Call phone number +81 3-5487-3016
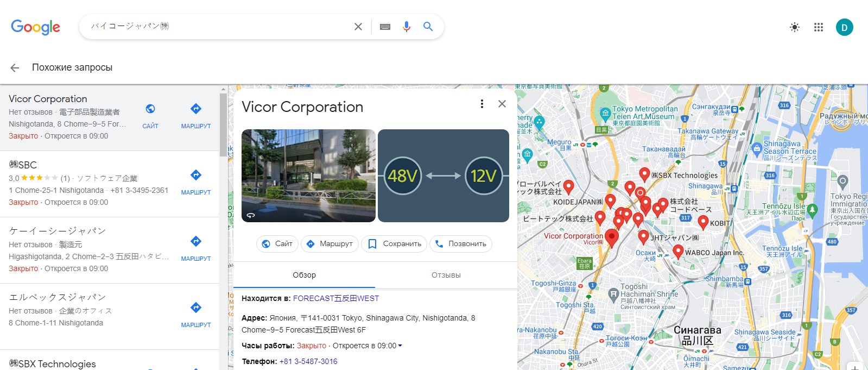 (x=308, y=361)
